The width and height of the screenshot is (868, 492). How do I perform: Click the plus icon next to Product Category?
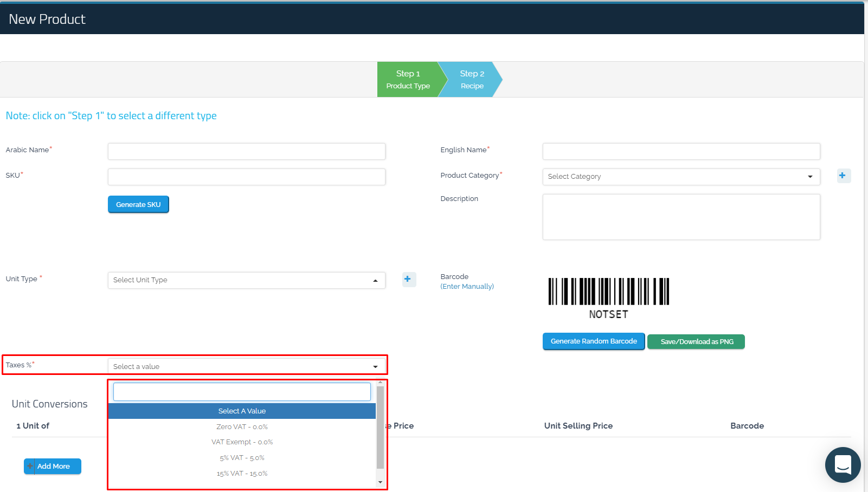[x=843, y=176]
